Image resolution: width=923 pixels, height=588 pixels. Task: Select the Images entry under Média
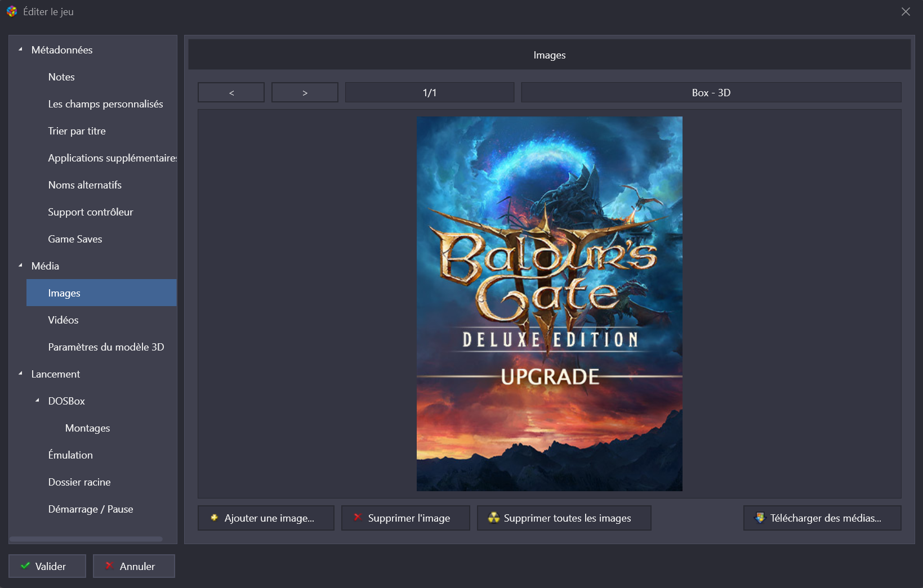click(101, 293)
